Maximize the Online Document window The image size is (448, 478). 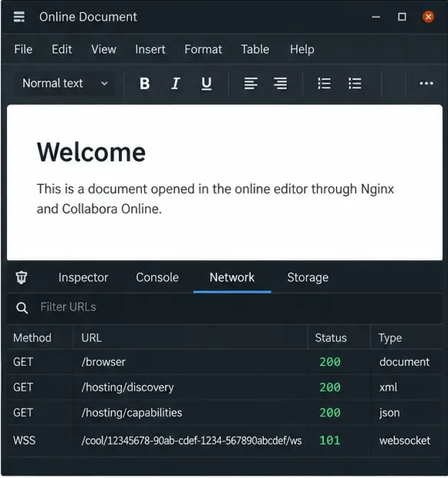(x=402, y=16)
